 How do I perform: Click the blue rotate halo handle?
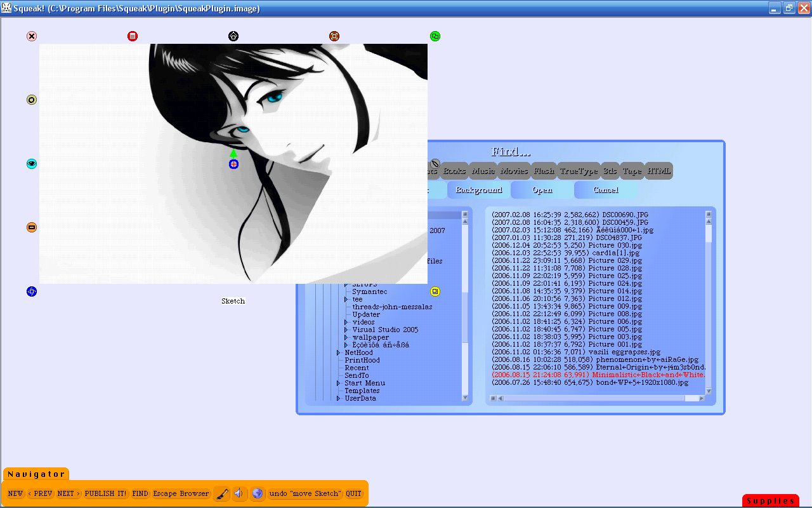(32, 291)
